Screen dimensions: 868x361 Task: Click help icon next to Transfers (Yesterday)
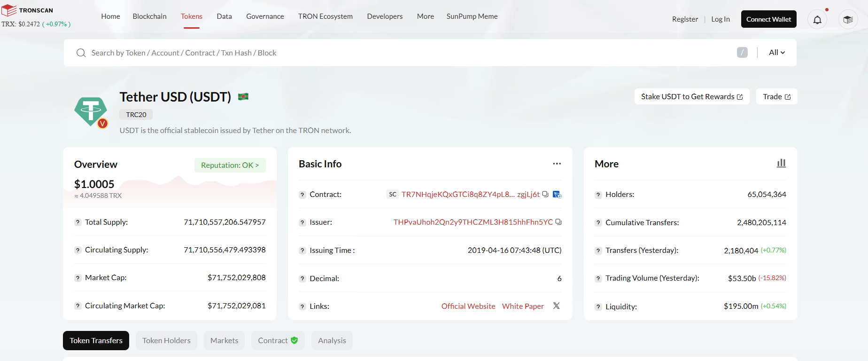[x=598, y=251]
